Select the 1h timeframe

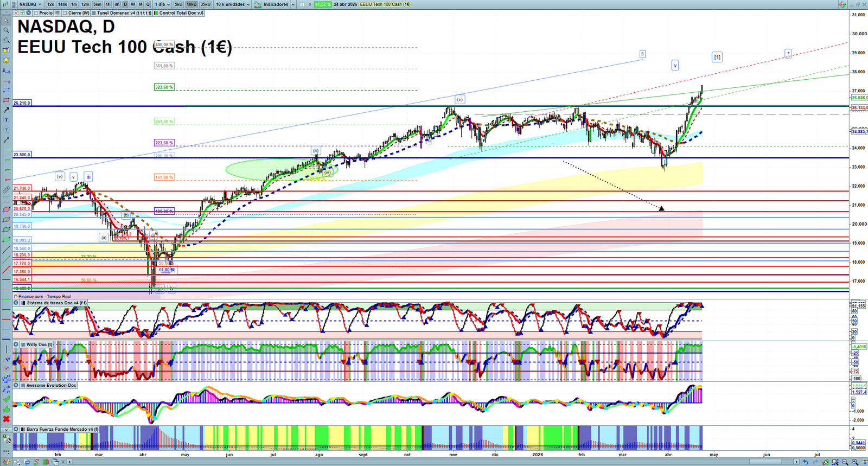[x=108, y=4]
